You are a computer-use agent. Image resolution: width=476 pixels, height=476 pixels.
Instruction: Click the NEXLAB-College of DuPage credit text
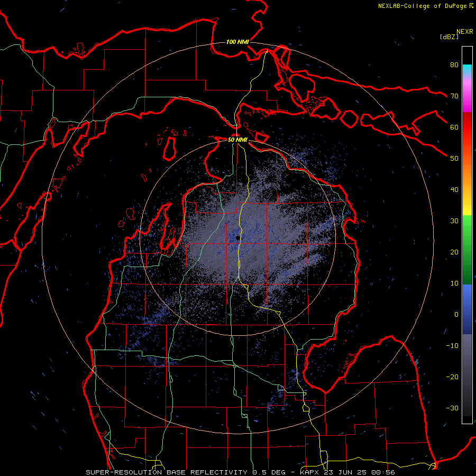(422, 6)
